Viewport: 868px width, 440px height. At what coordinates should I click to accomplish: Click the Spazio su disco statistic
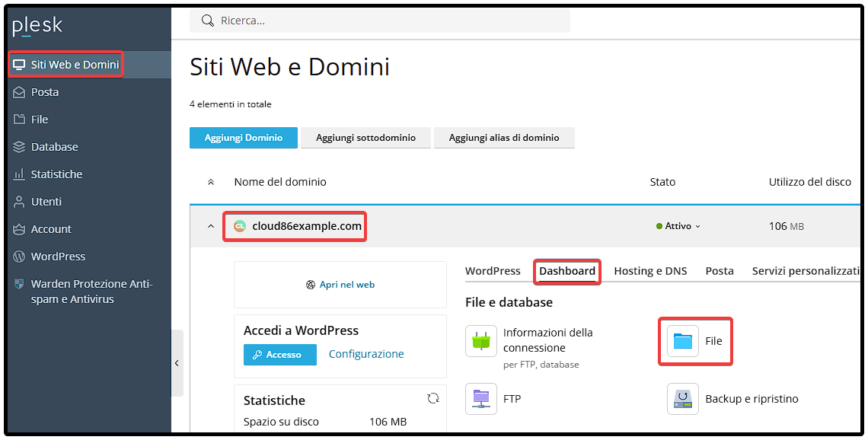point(281,422)
